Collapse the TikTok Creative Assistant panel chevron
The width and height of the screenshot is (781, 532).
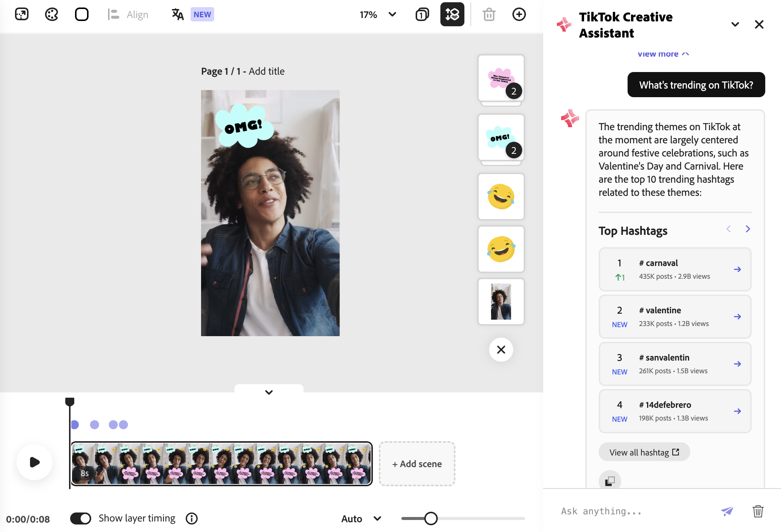click(x=735, y=24)
